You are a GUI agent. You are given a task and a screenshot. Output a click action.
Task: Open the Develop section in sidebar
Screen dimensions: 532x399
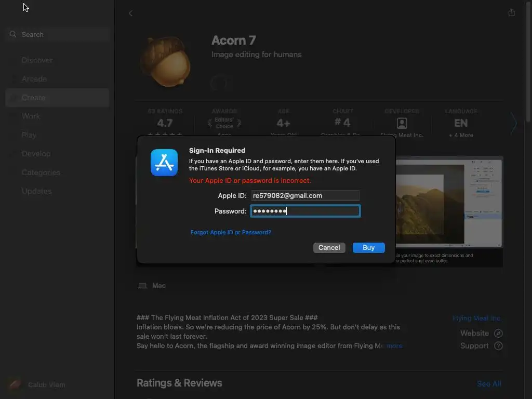pos(36,154)
